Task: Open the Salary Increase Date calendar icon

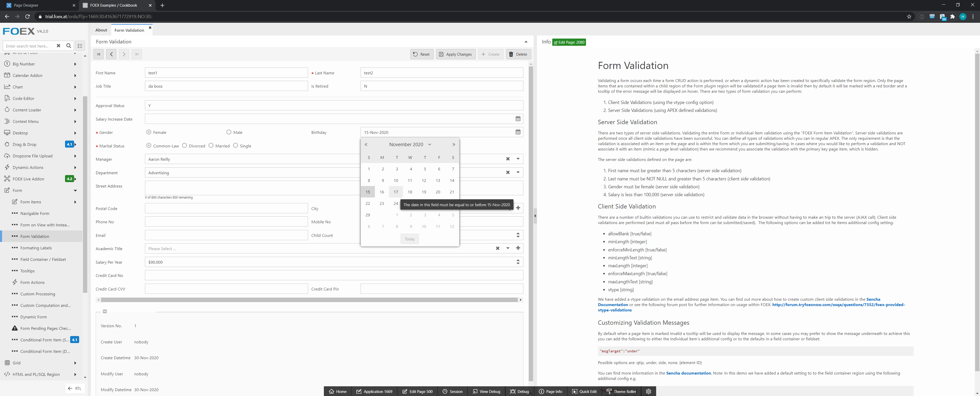Action: pos(518,119)
